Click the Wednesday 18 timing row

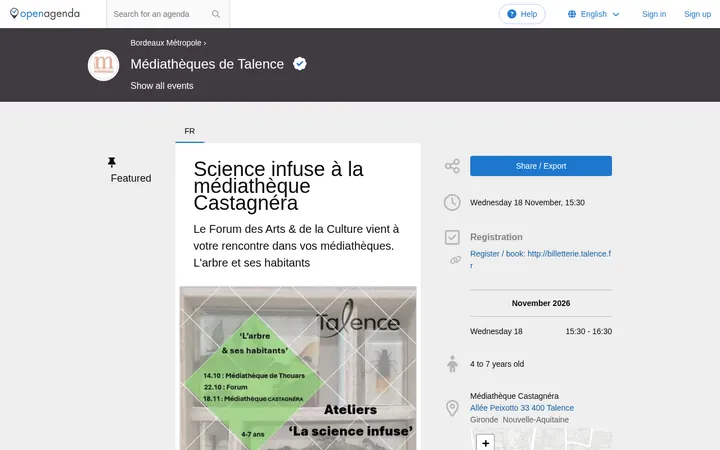[x=541, y=332]
